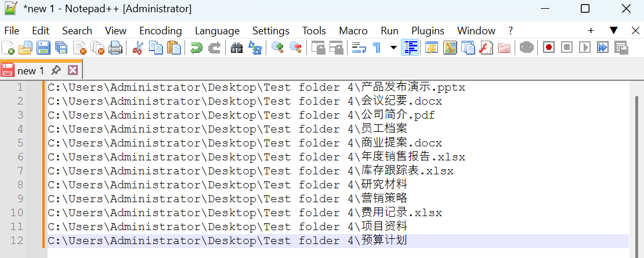The image size is (644, 258).
Task: Open the Replace dialog icon
Action: (255, 48)
